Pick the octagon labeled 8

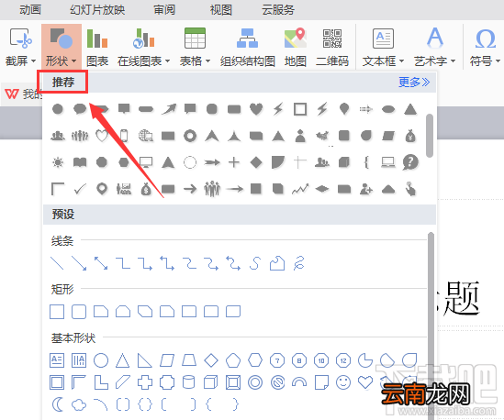299,360
